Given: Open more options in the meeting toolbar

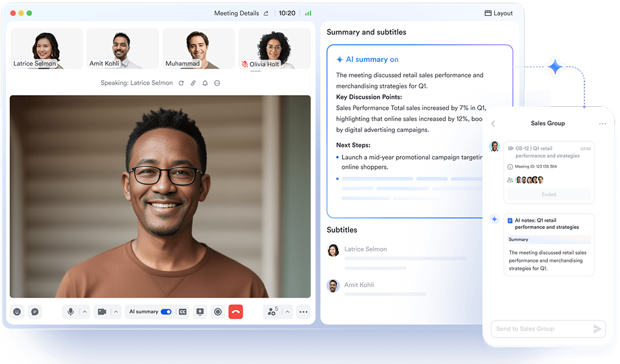Looking at the screenshot, I should (303, 312).
